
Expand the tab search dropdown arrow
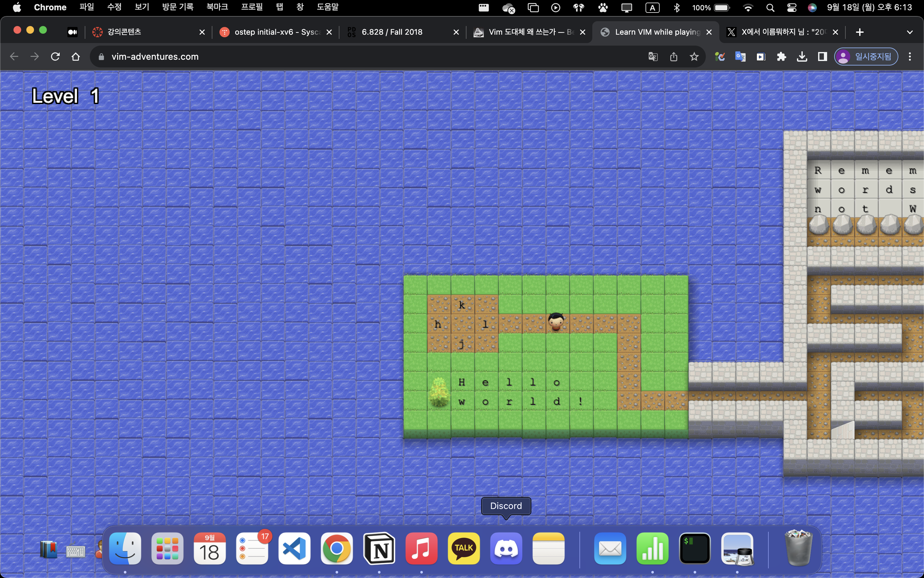(x=910, y=32)
